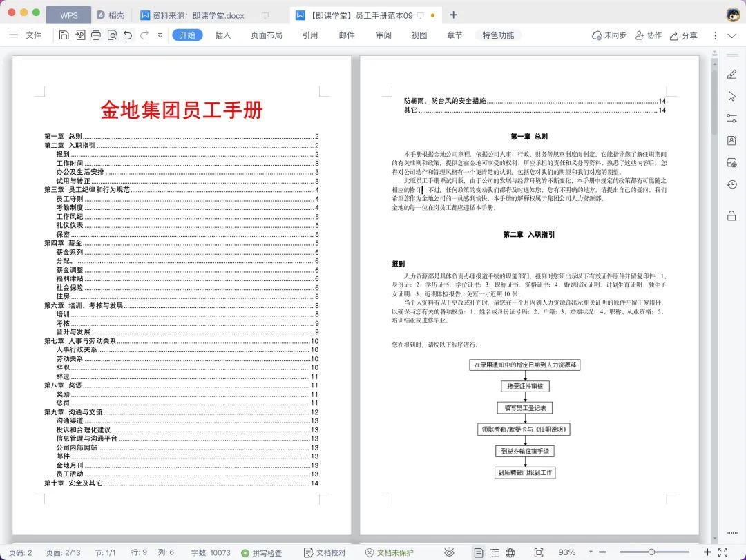Zoom out with the minus button
This screenshot has height=560, width=746.
tap(602, 552)
